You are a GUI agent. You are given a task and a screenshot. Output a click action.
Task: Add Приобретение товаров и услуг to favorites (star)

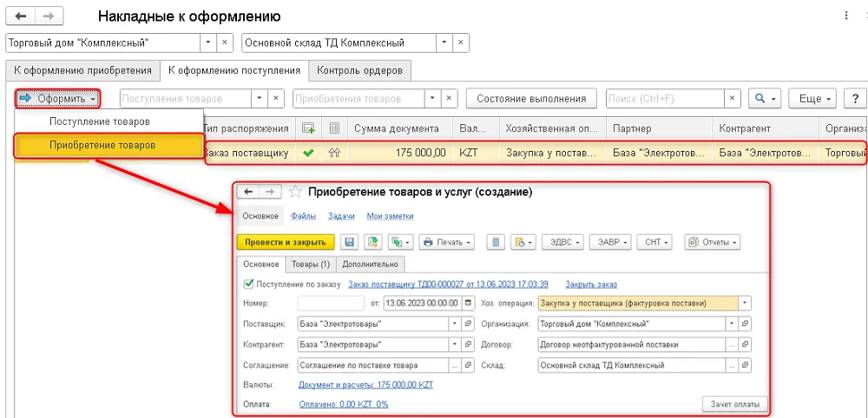pos(296,192)
